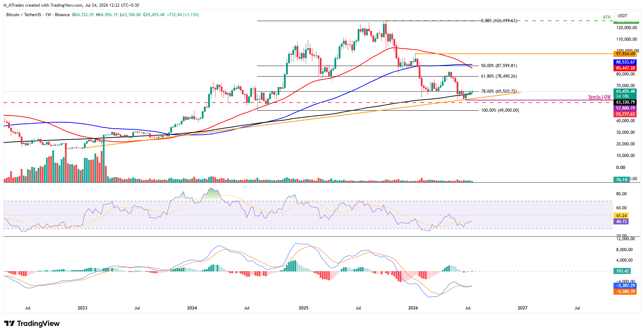This screenshot has width=644, height=334.
Task: Click the green ATH label
Action: [607, 17]
